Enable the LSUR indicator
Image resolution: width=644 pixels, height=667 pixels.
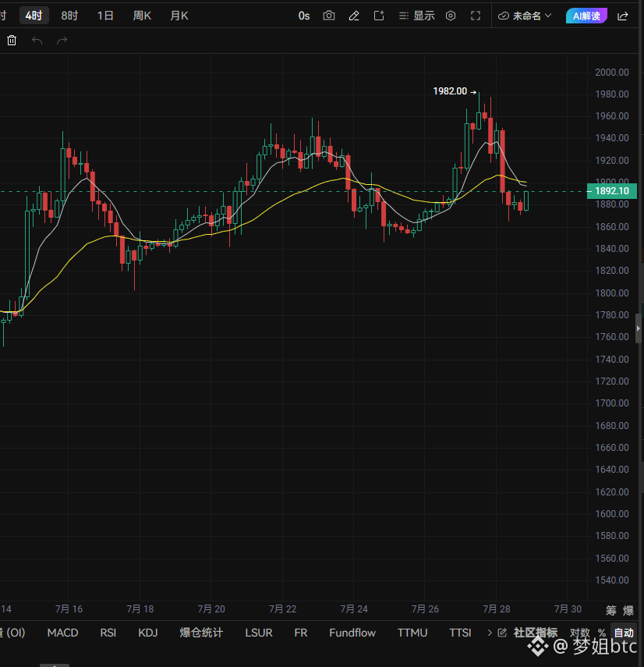[x=258, y=633]
